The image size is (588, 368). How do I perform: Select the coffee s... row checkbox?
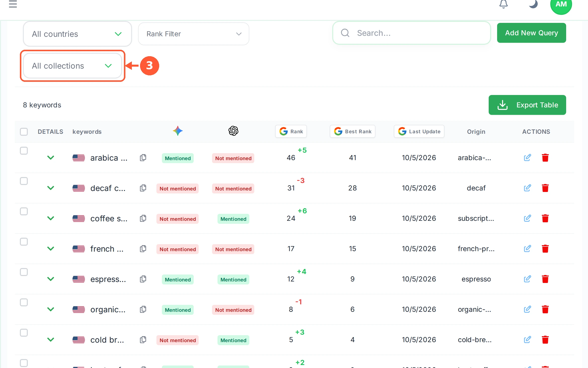(x=24, y=211)
